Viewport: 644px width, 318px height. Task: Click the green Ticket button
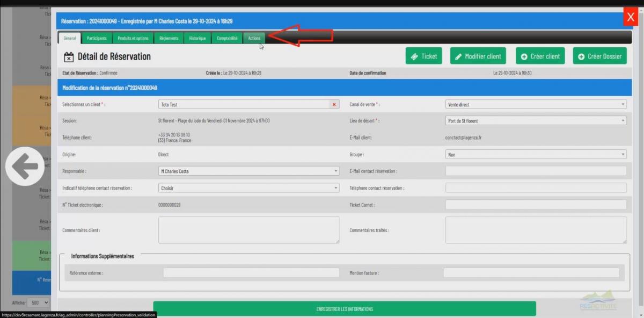point(424,56)
